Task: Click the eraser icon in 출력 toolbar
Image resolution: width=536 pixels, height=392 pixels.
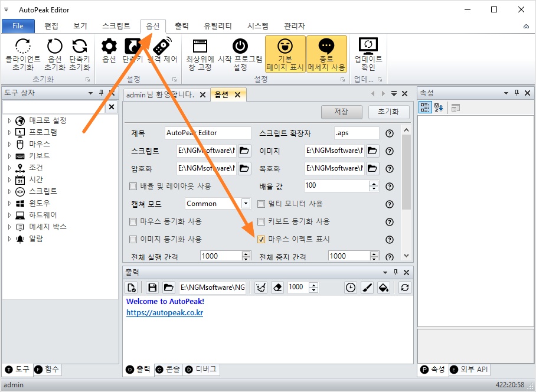Action: tap(277, 288)
